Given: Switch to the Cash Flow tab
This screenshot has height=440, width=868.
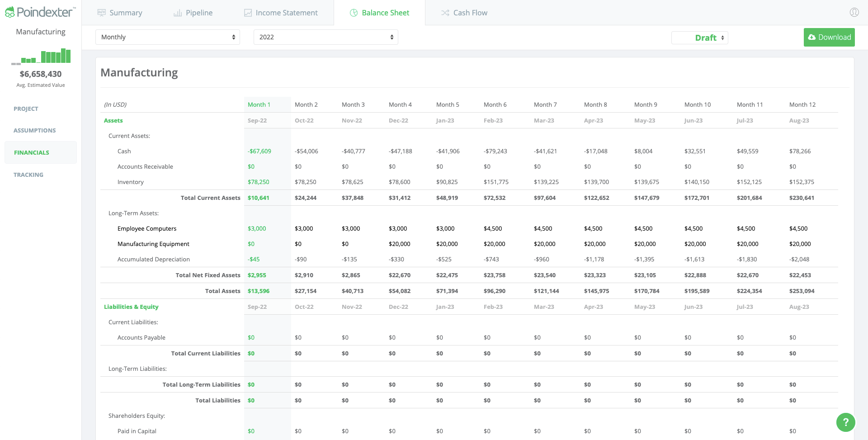Looking at the screenshot, I should [x=464, y=13].
